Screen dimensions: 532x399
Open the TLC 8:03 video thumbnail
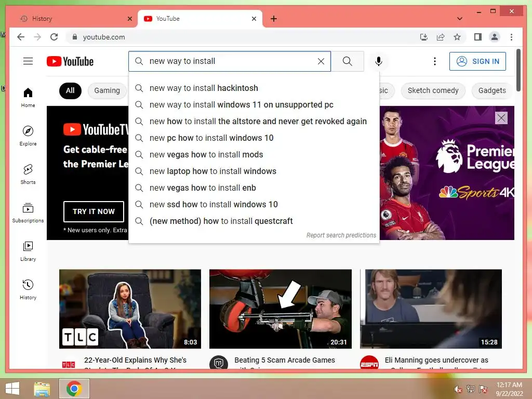[x=130, y=309]
